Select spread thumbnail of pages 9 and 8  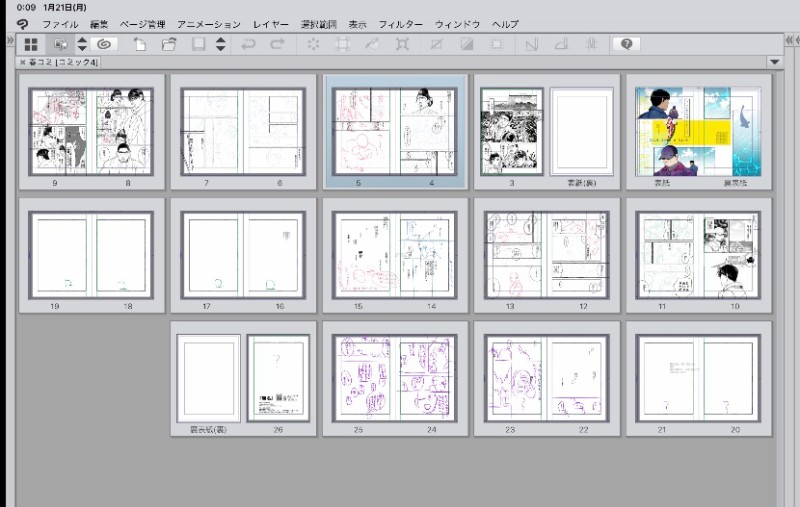point(92,132)
